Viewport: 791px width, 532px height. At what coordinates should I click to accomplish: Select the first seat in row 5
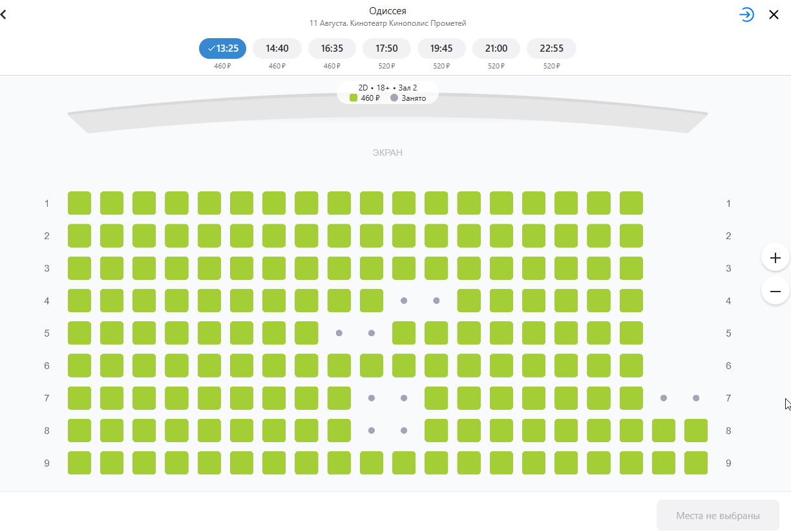coord(79,333)
